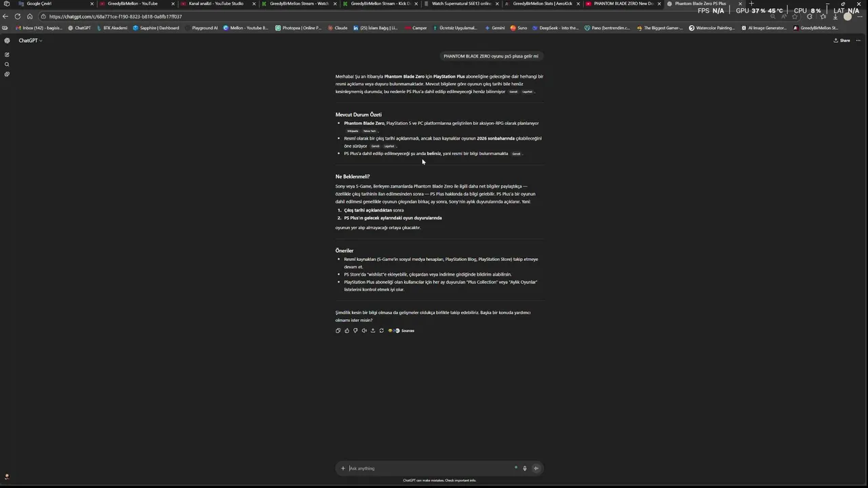This screenshot has height=488, width=868.
Task: Open the BTK Akademi bookmark
Action: point(112,28)
